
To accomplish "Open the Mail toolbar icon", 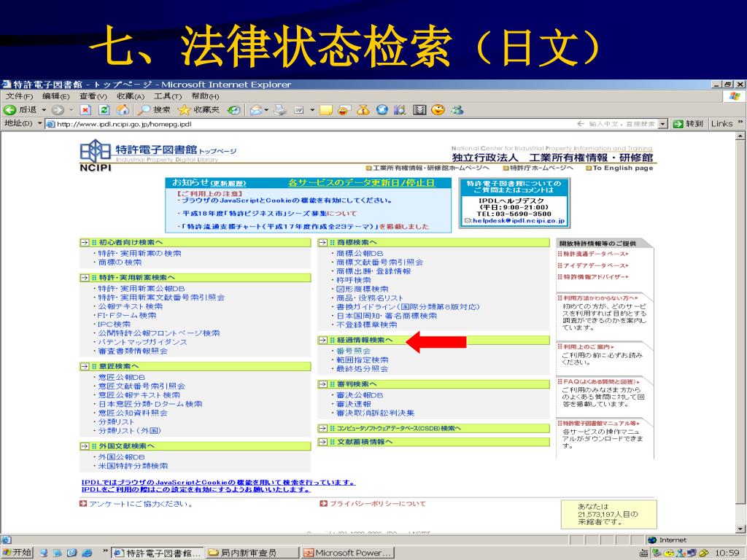I will [x=255, y=110].
